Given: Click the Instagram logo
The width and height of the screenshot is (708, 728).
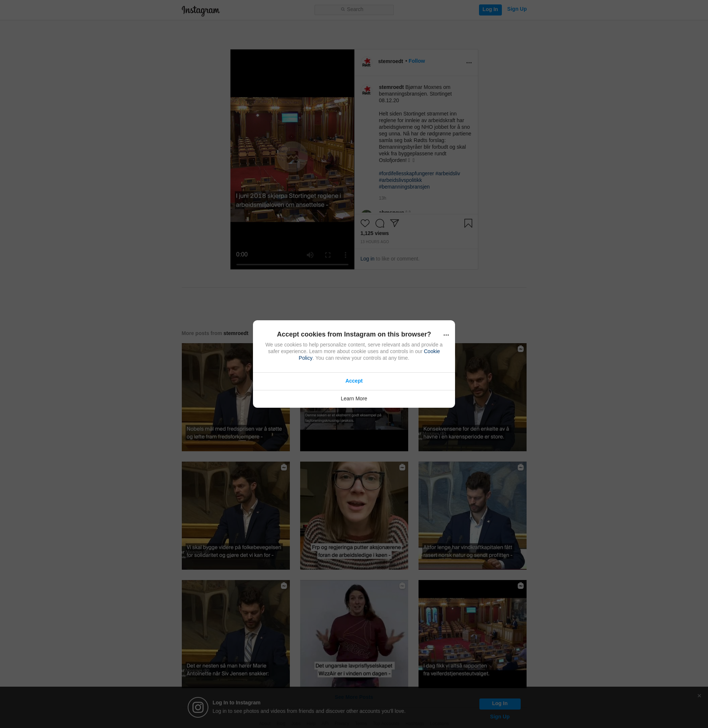Looking at the screenshot, I should pyautogui.click(x=201, y=10).
